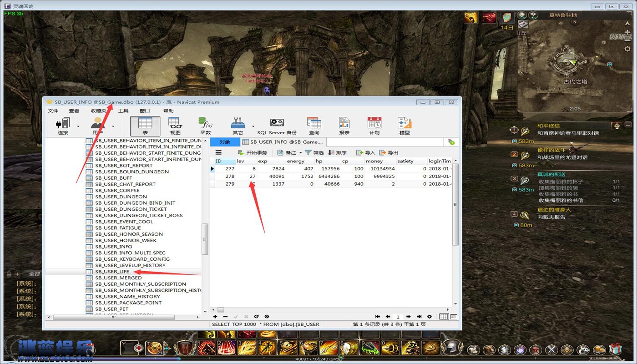Go to previous page arrow

pyautogui.click(x=388, y=317)
